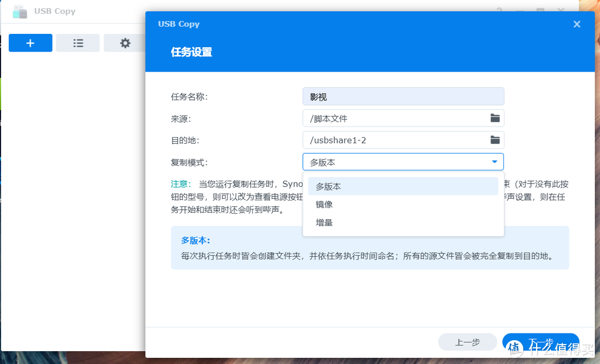Create a new copy task with the plus icon
The image size is (600, 364).
30,42
